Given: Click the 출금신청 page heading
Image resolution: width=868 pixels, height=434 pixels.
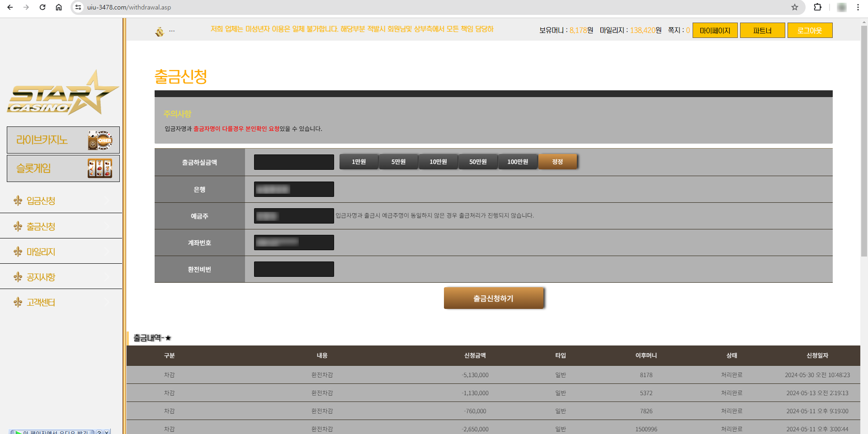Looking at the screenshot, I should [x=181, y=76].
